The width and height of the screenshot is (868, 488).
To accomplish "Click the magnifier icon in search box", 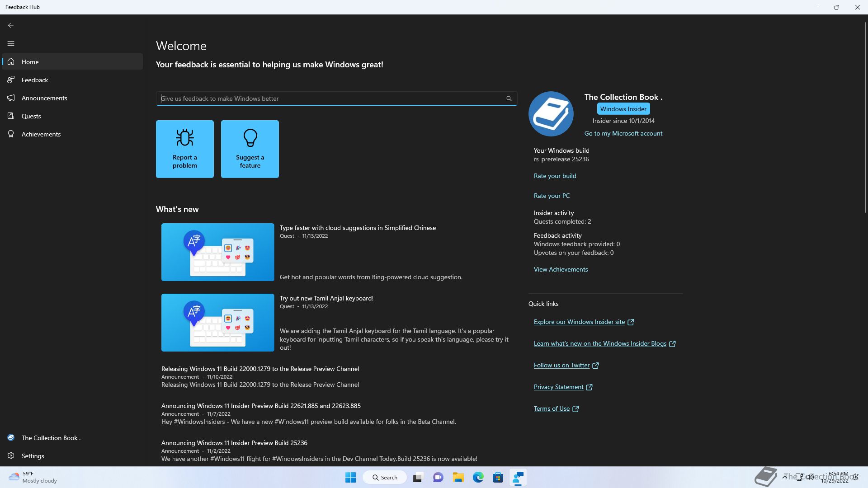I will tap(509, 99).
